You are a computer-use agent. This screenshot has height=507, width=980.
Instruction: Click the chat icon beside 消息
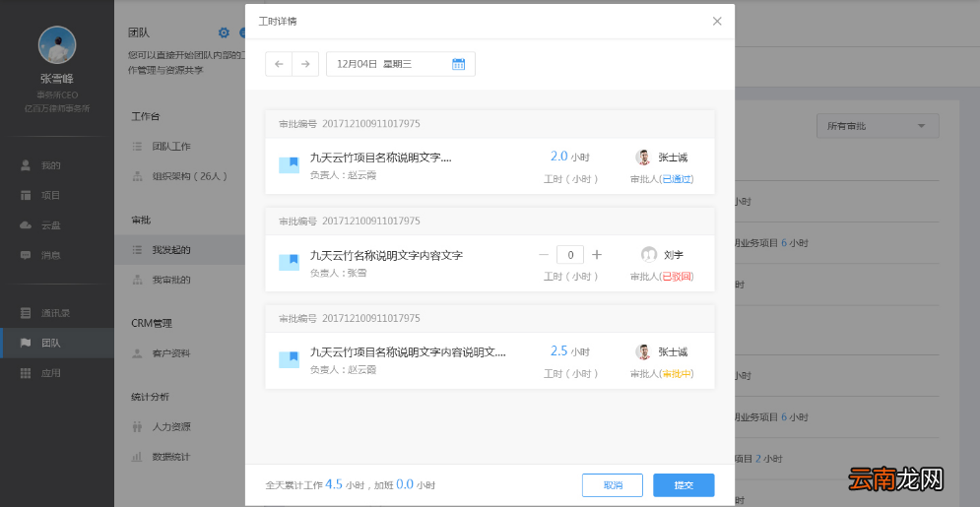coord(26,255)
